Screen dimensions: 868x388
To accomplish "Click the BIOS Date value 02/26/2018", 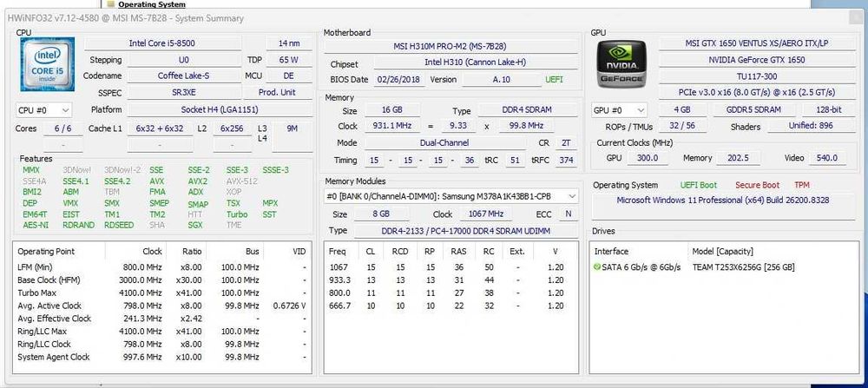I will coord(399,79).
